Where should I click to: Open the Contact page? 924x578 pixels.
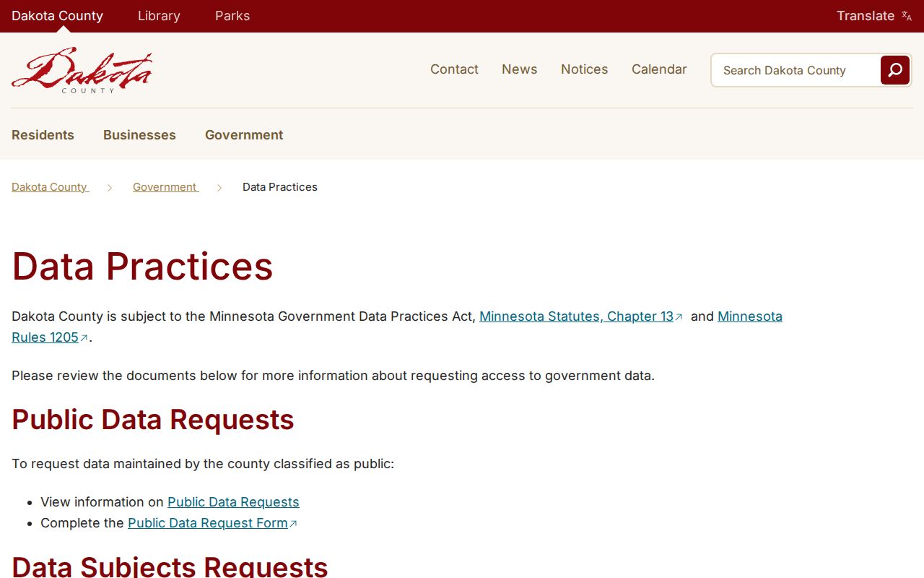pyautogui.click(x=454, y=69)
